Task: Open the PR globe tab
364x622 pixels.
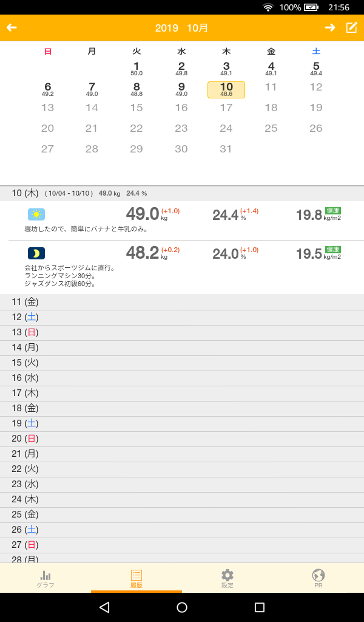Action: (318, 578)
